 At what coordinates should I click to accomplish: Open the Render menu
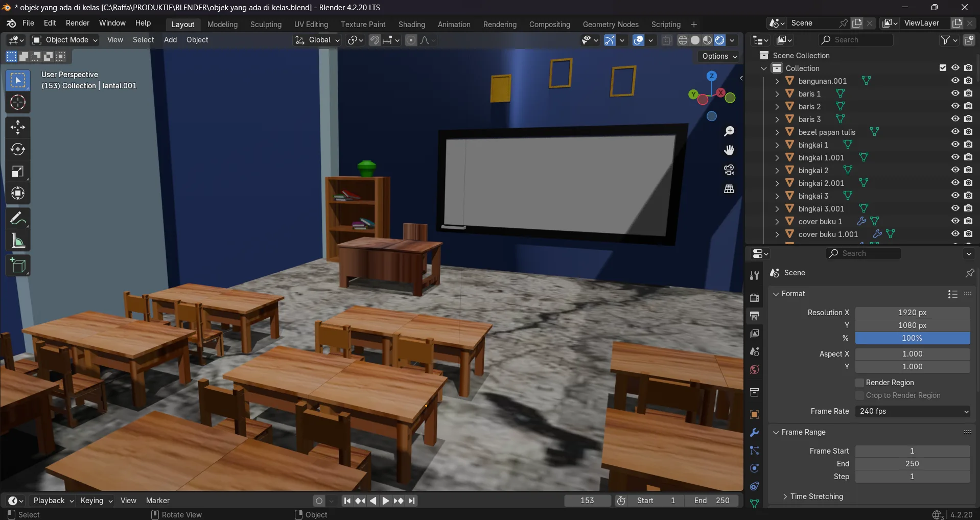[78, 23]
